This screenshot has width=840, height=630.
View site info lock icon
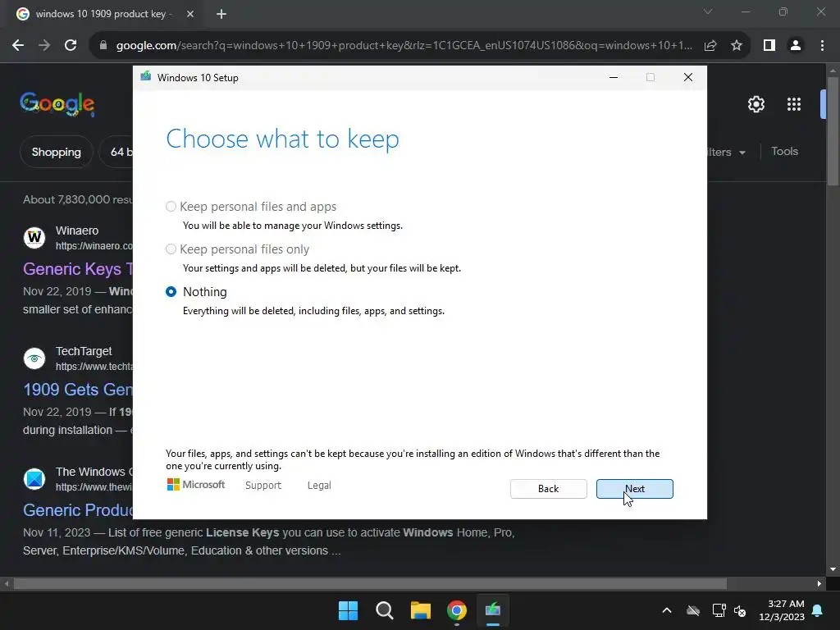pyautogui.click(x=103, y=46)
